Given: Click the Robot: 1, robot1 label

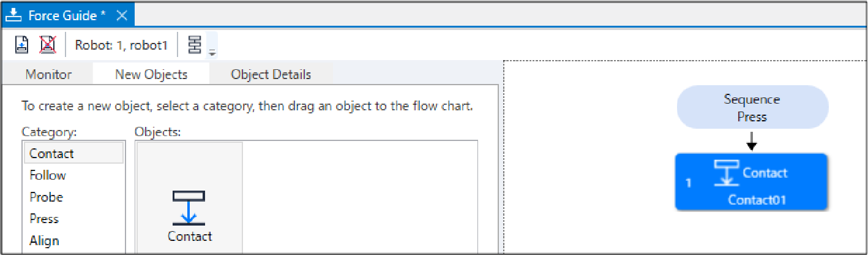Looking at the screenshot, I should [x=121, y=45].
